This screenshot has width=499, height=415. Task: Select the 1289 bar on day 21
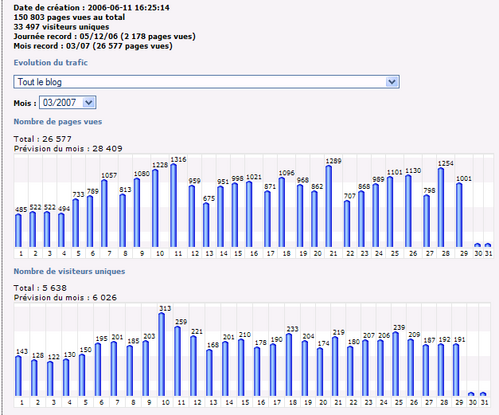click(x=328, y=207)
